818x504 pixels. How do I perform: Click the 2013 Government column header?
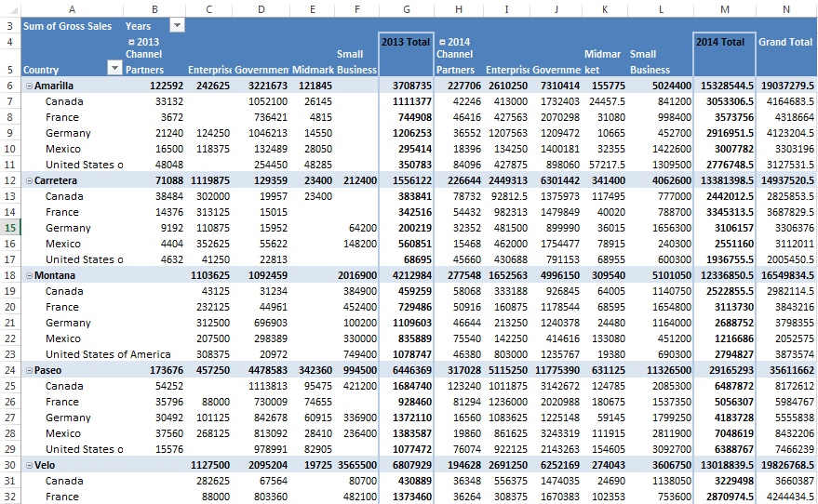point(261,70)
